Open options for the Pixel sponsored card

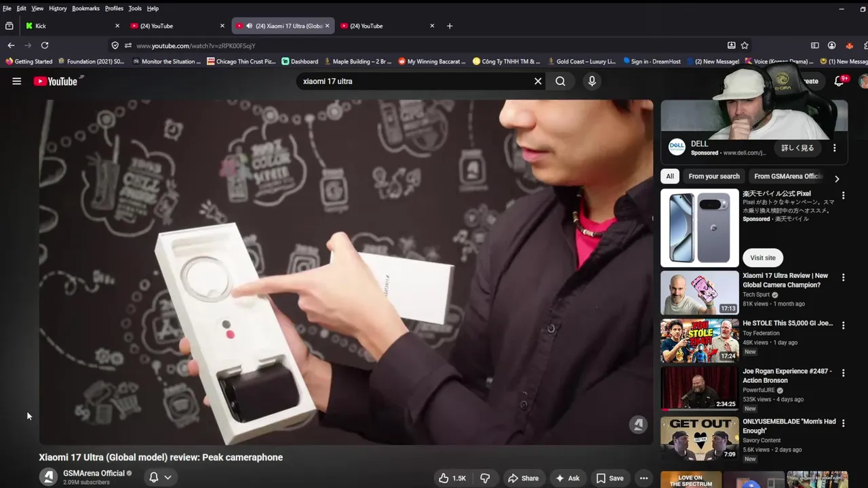click(x=843, y=195)
